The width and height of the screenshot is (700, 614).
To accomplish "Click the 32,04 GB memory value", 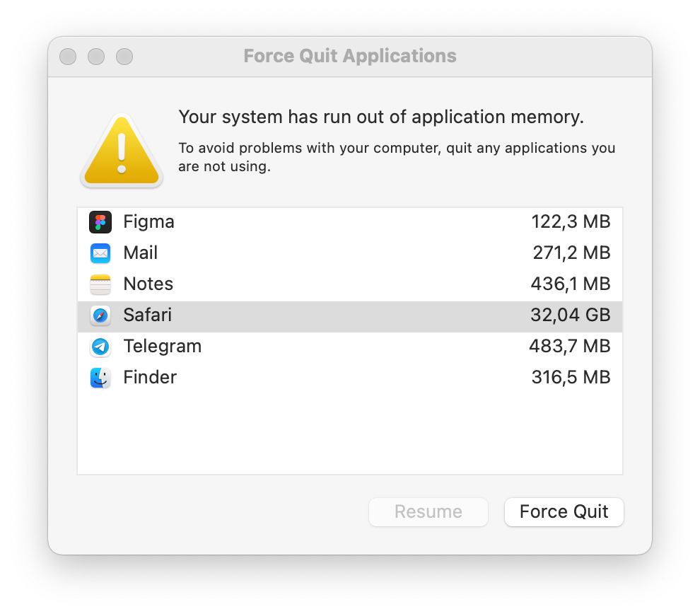I will coord(571,315).
